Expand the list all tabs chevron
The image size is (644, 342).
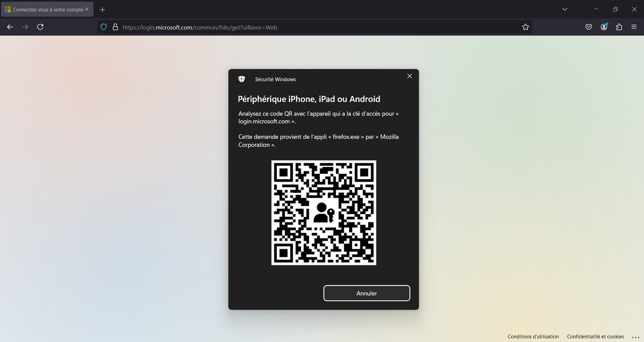point(565,9)
